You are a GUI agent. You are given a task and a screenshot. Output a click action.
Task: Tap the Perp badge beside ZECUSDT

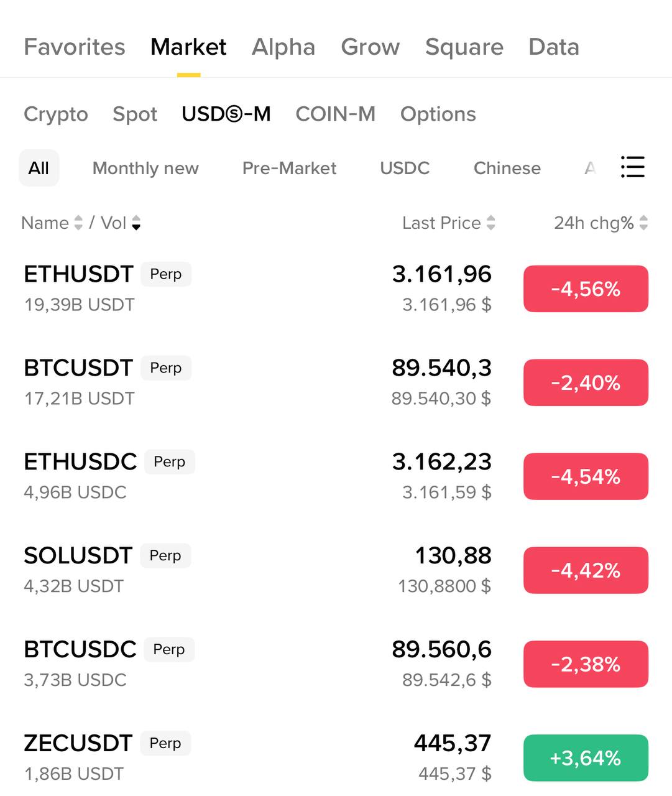165,743
